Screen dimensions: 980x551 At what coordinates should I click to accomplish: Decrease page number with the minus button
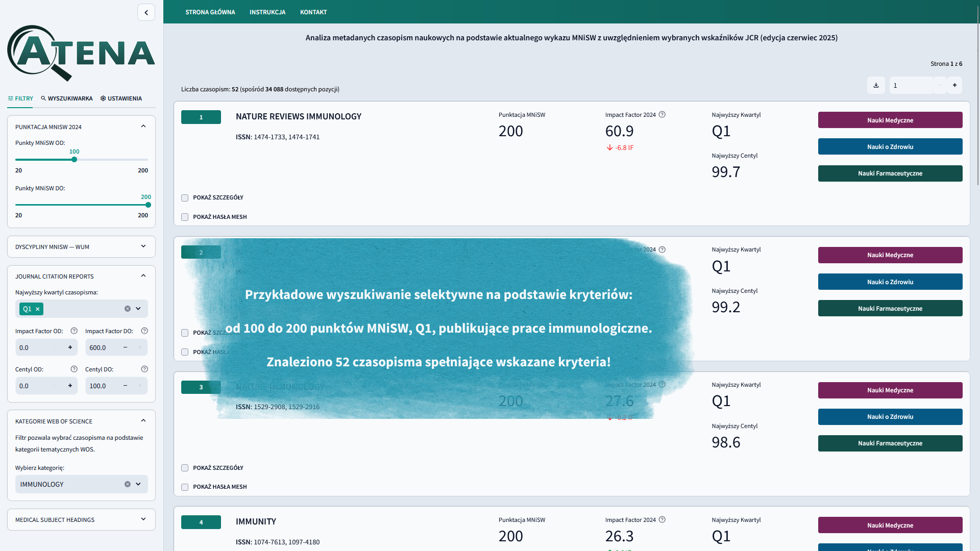coord(940,85)
